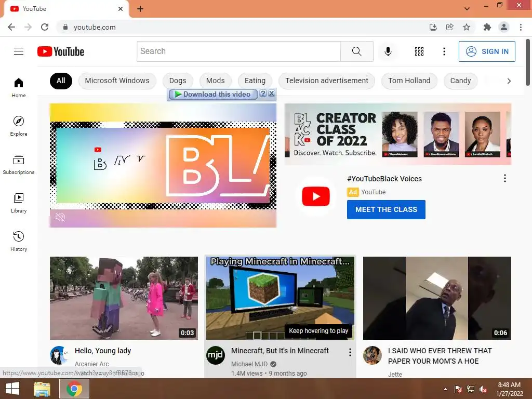Open Hello, Young lady video title
The height and width of the screenshot is (399, 532).
(x=103, y=351)
